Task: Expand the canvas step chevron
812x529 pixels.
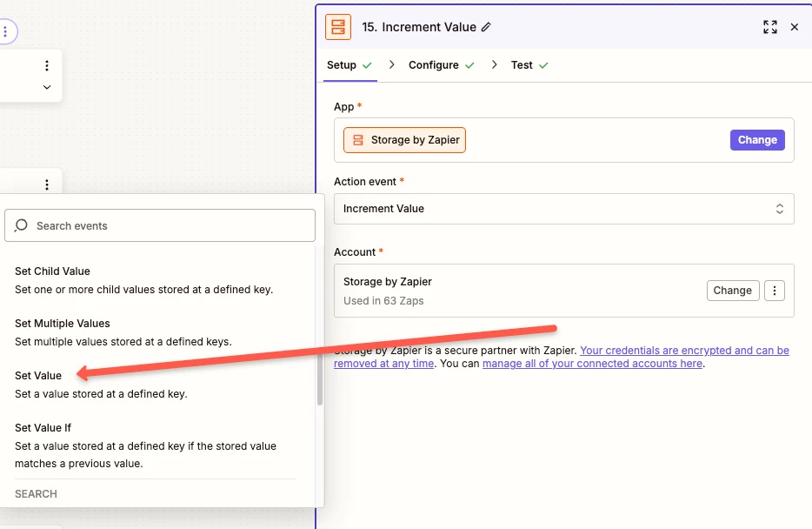Action: (x=47, y=87)
